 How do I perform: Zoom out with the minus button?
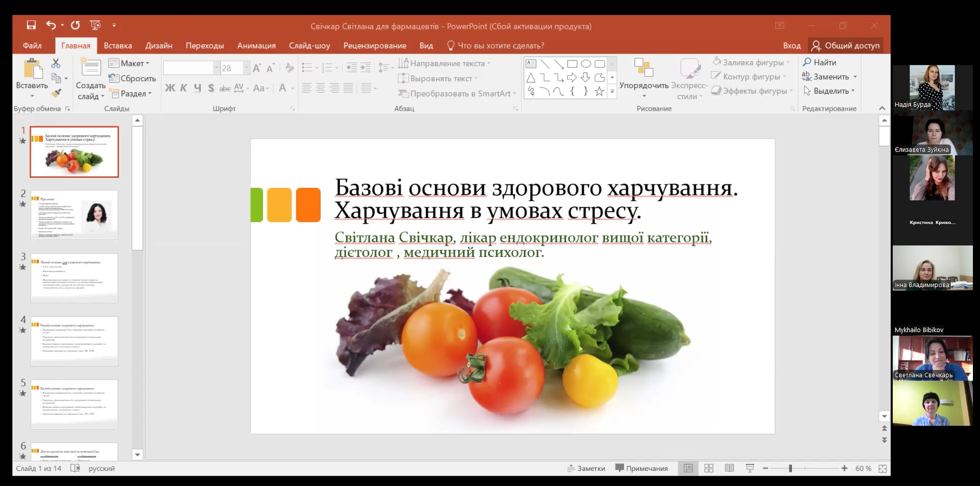[766, 469]
